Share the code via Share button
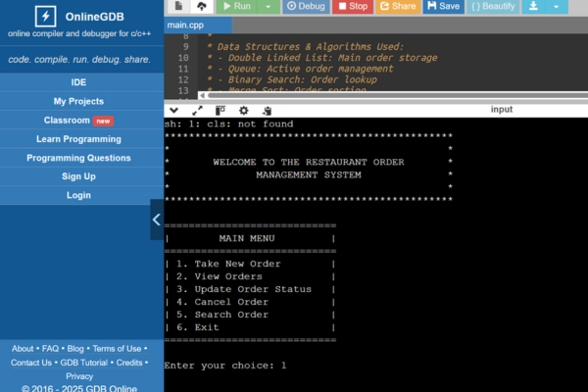 click(x=398, y=6)
